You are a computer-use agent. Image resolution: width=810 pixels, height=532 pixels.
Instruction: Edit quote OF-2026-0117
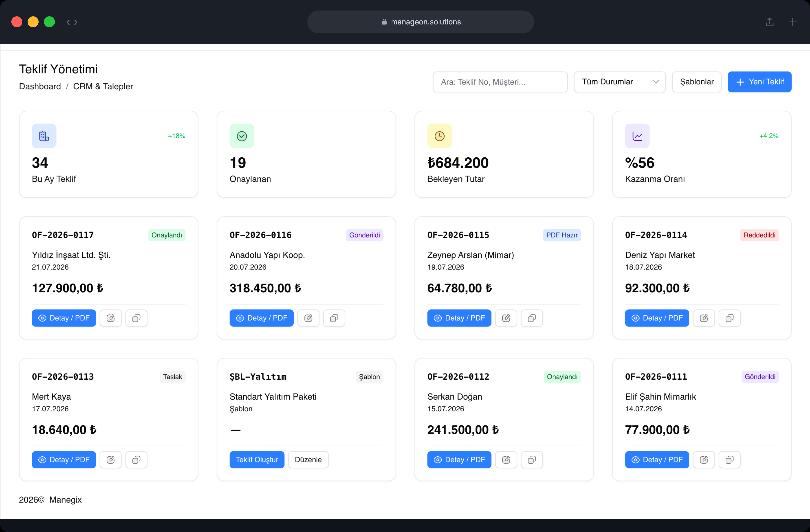click(x=111, y=318)
